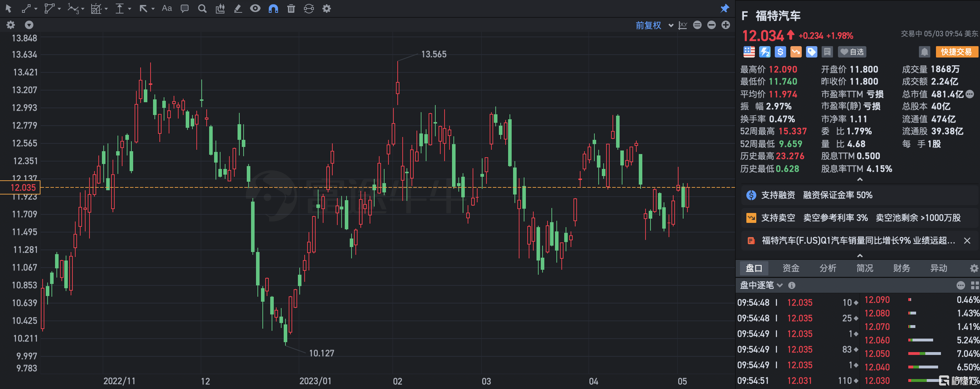
Task: Click the orange short-selling icon
Action: click(796, 52)
